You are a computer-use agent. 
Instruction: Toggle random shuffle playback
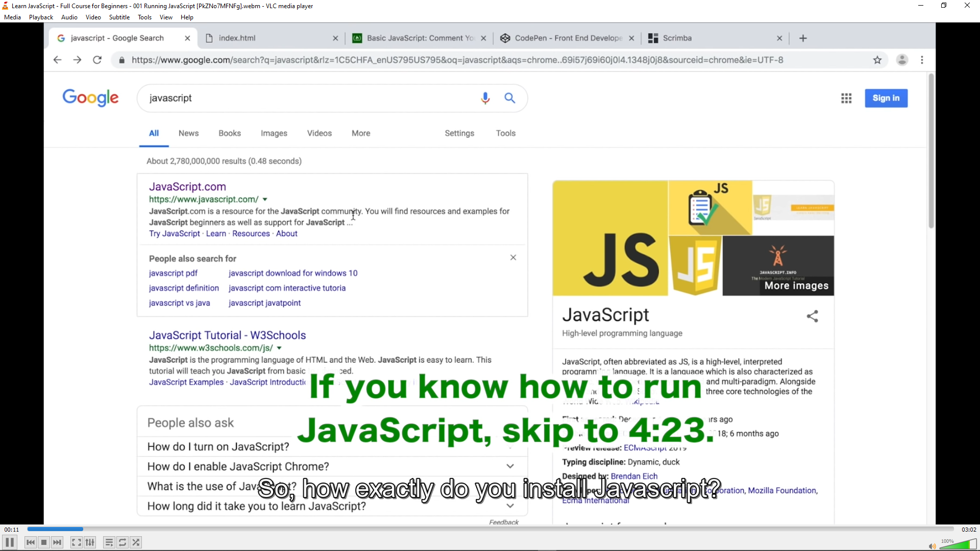point(136,542)
